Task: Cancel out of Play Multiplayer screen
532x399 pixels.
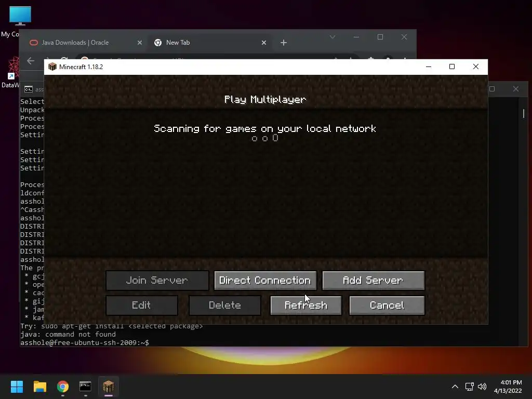Action: 387,305
